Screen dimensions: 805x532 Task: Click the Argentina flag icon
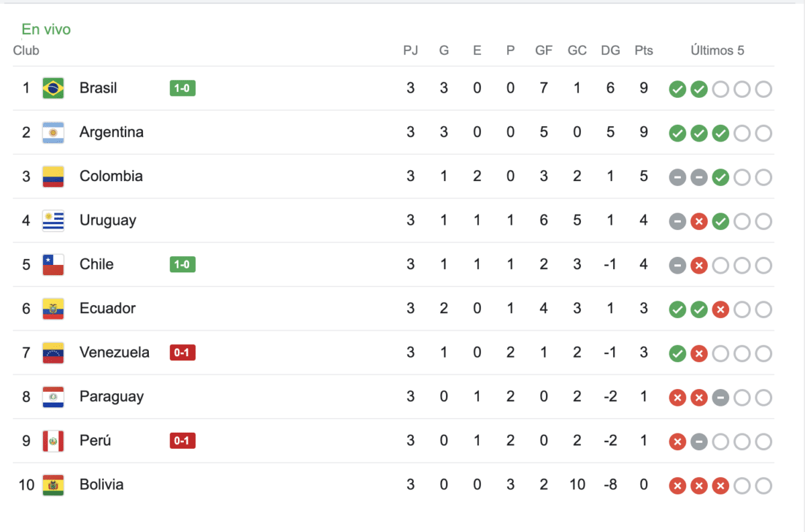tap(53, 132)
